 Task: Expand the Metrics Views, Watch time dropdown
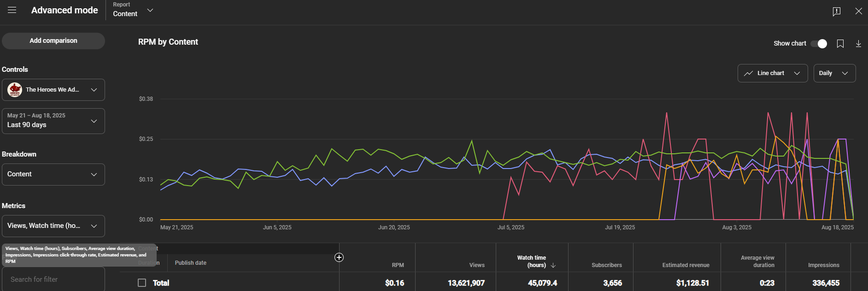pyautogui.click(x=53, y=226)
